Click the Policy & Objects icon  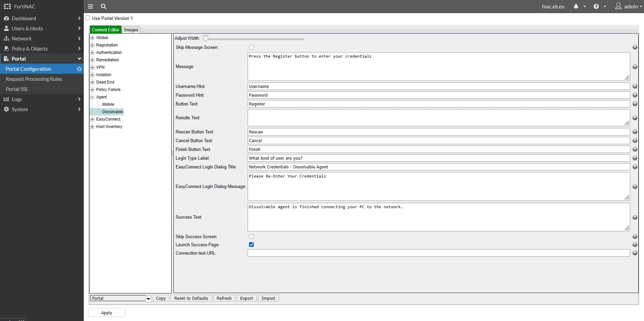click(x=6, y=49)
